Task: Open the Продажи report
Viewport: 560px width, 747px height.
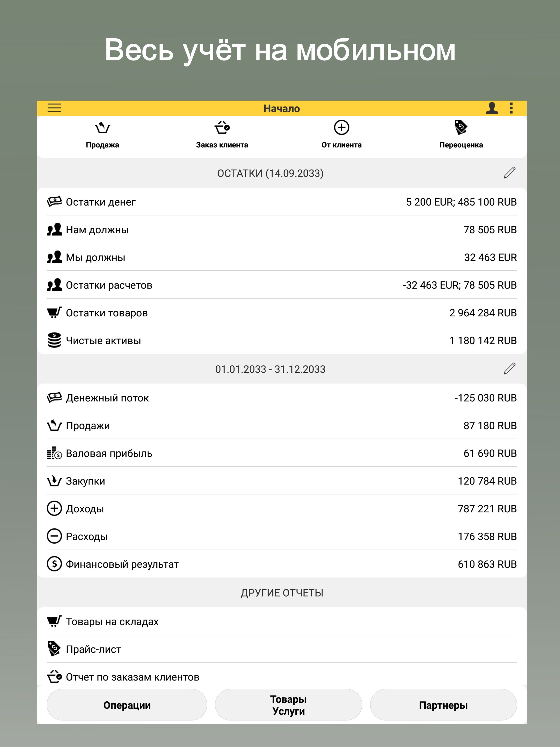Action: coord(282,425)
